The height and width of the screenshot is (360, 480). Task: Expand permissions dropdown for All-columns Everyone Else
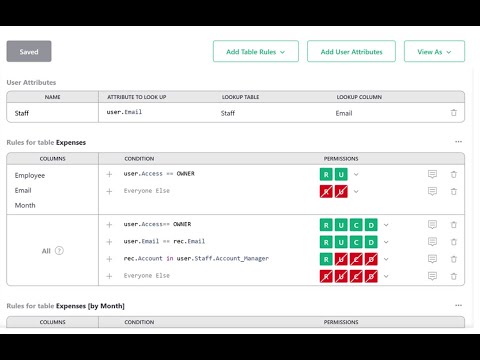386,276
